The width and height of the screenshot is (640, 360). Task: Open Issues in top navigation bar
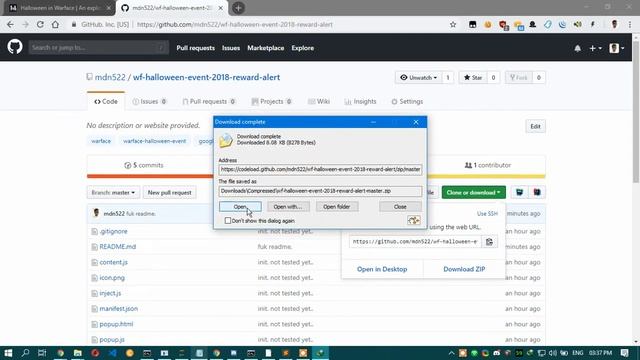point(231,48)
